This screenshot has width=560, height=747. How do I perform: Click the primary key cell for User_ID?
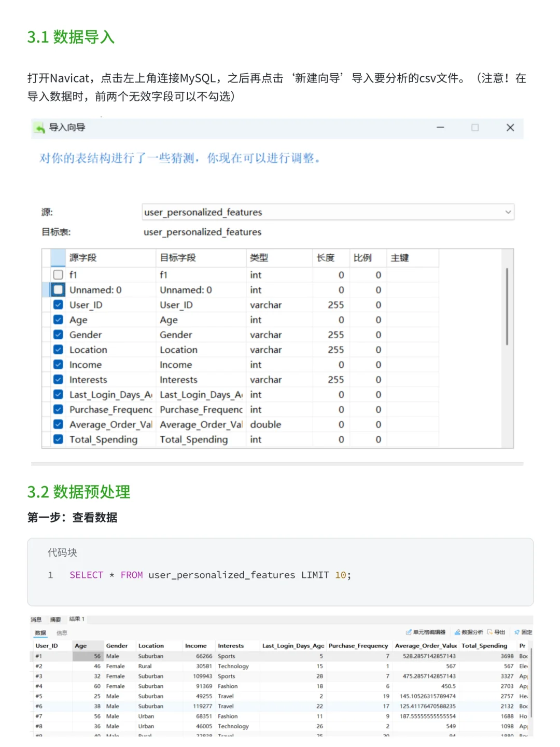[413, 305]
